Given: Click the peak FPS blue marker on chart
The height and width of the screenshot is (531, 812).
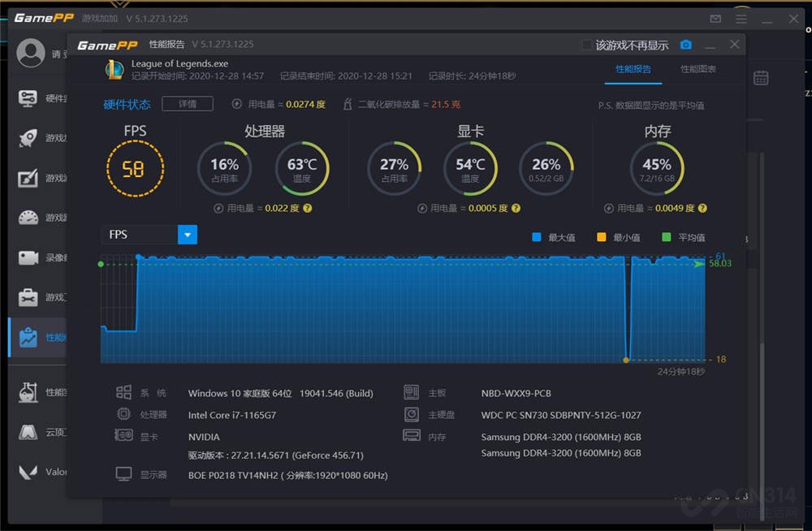Looking at the screenshot, I should point(138,257).
